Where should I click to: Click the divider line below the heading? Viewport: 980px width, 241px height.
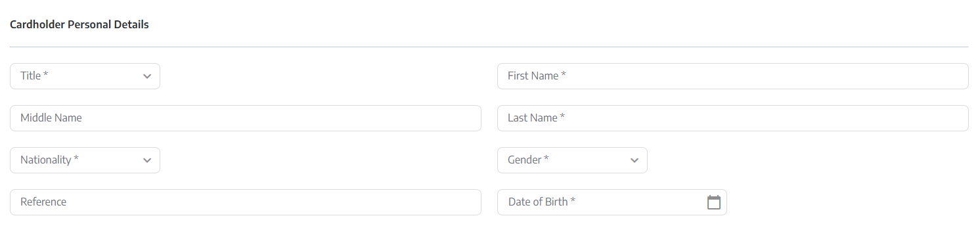[489, 47]
